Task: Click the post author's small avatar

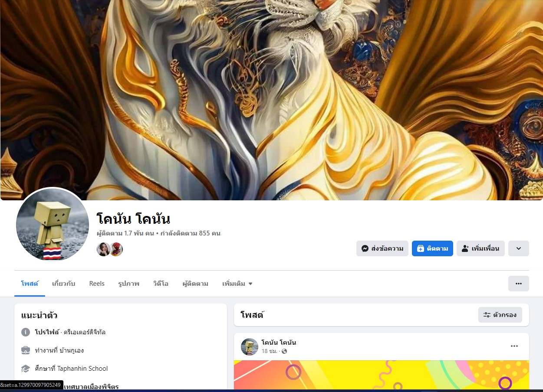Action: point(250,347)
